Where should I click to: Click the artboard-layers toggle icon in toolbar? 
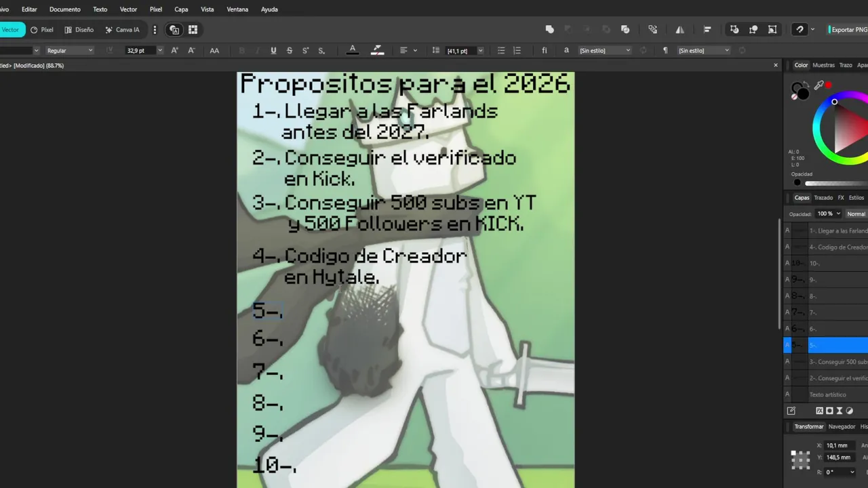[174, 30]
